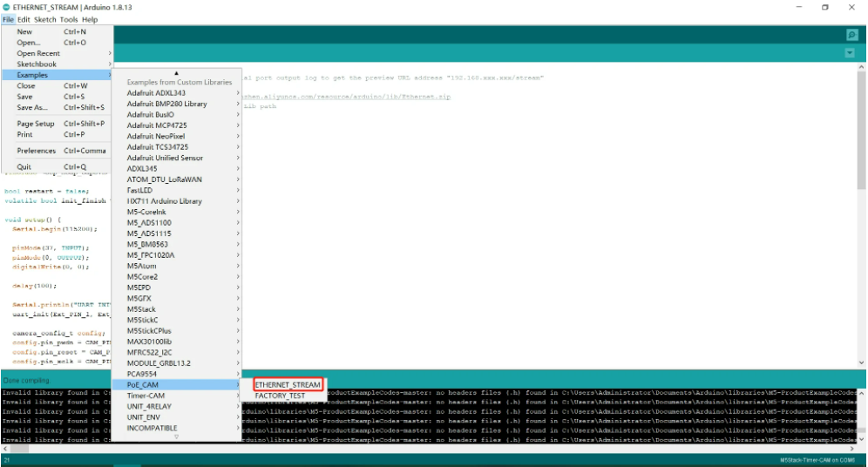Expand M5Core2 examples submenu
The width and height of the screenshot is (868, 467).
pos(177,277)
